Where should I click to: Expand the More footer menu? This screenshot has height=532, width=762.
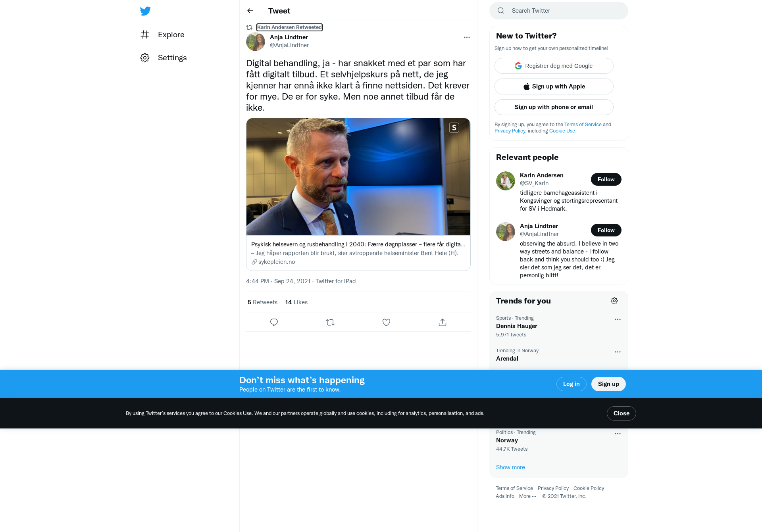tap(527, 496)
